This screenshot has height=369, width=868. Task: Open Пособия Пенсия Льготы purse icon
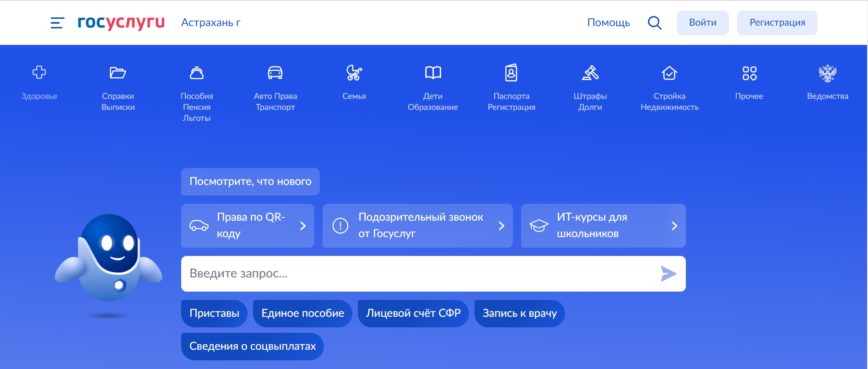click(x=197, y=72)
